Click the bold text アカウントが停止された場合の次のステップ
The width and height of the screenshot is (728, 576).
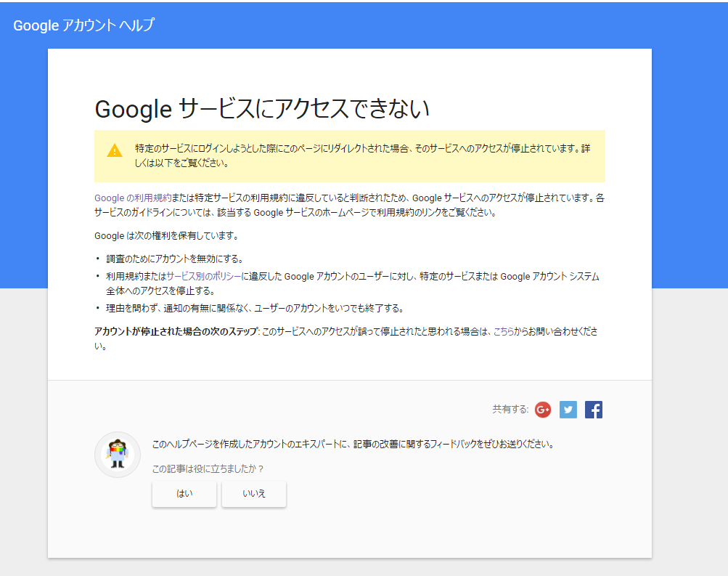coord(176,331)
